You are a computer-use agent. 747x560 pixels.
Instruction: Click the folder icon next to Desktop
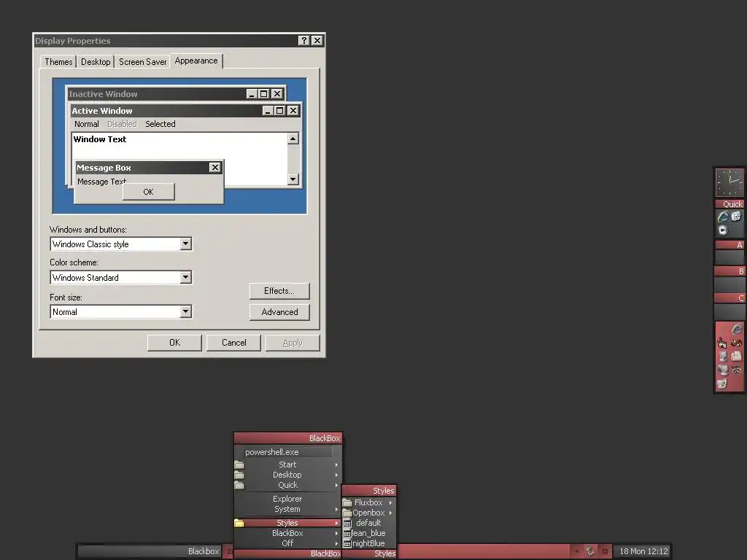[x=239, y=475]
